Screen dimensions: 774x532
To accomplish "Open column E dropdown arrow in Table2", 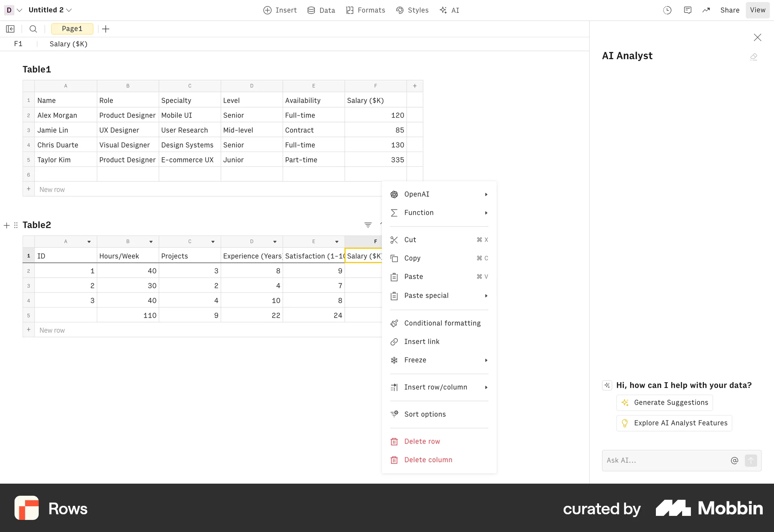I will [x=337, y=241].
